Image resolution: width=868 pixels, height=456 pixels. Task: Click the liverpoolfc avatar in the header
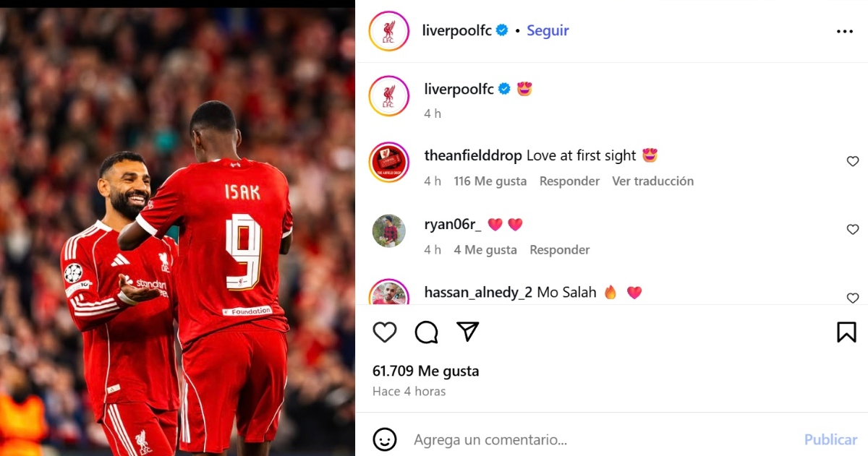(389, 31)
